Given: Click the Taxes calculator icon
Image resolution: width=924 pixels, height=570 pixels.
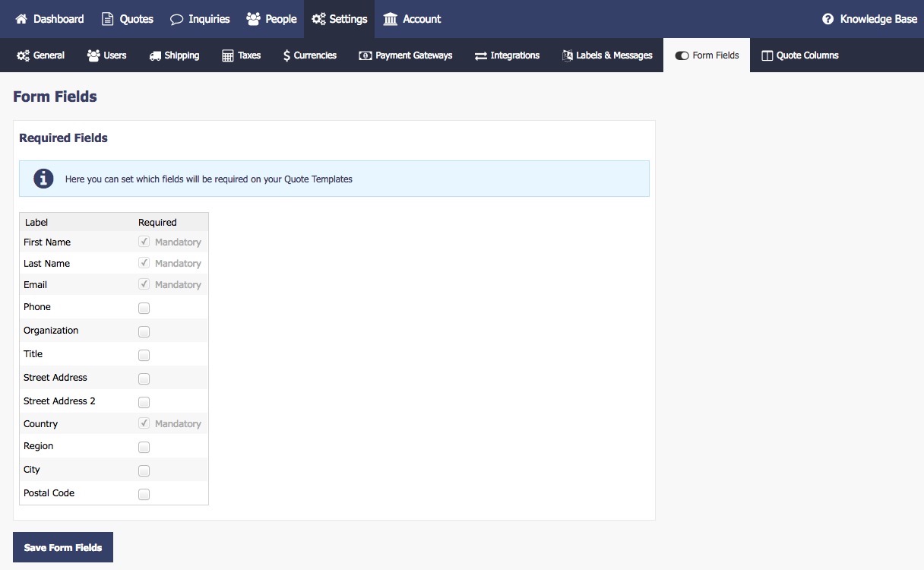Looking at the screenshot, I should pos(228,55).
